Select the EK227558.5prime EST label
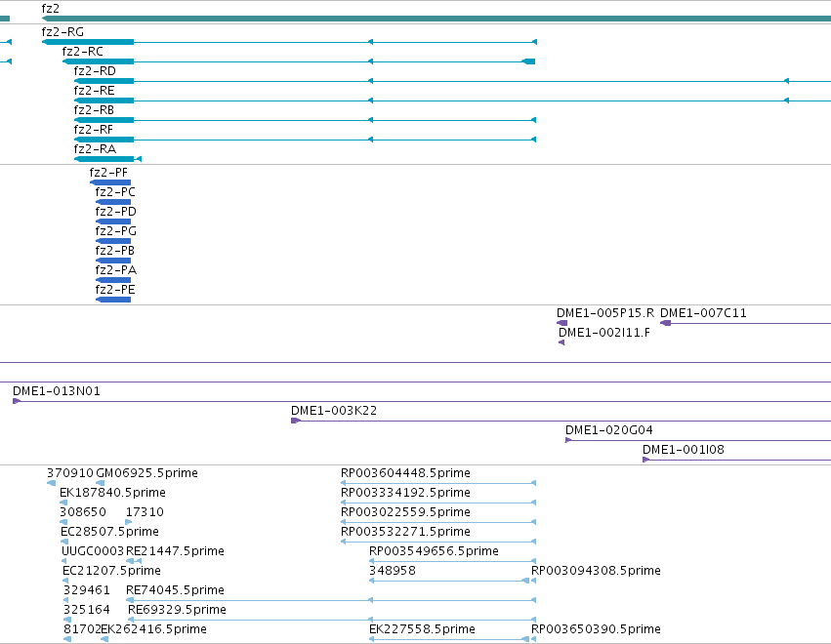 pos(422,629)
